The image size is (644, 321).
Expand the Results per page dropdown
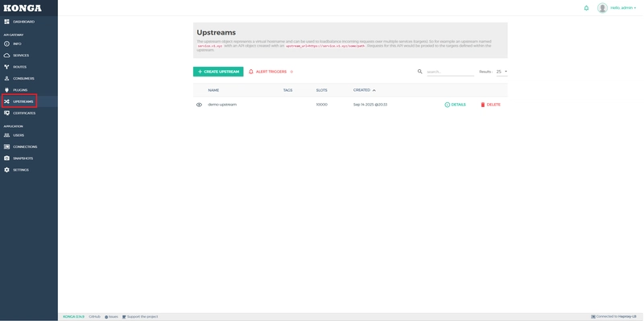(x=502, y=72)
